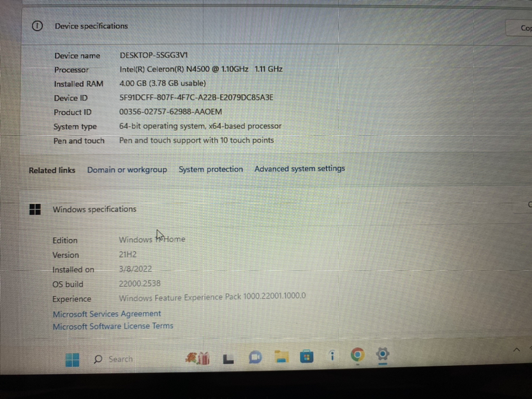
Task: Click the Processor label
Action: 71,70
